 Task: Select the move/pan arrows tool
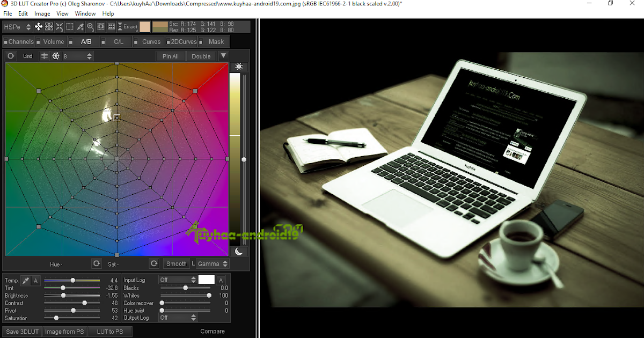[39, 26]
